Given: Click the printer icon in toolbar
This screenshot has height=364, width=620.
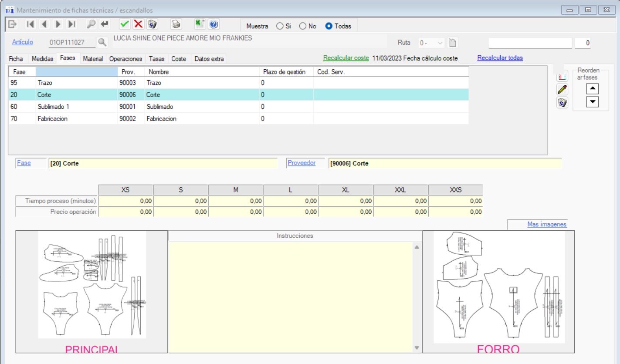Looking at the screenshot, I should coord(176,24).
